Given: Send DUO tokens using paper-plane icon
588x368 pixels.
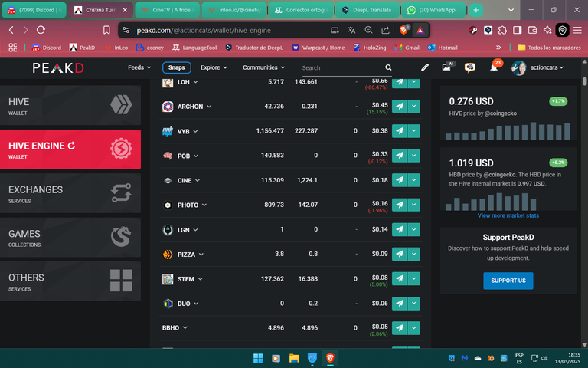Looking at the screenshot, I should tap(400, 304).
